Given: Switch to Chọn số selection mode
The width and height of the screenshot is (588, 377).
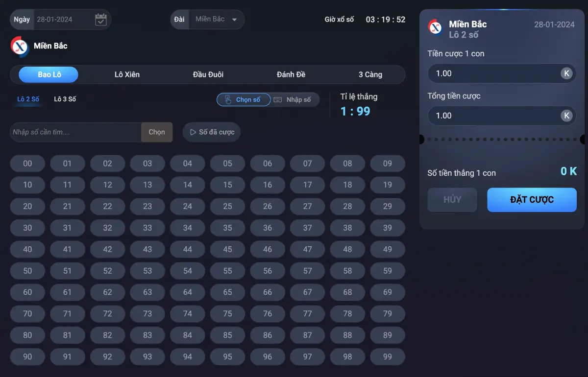Looking at the screenshot, I should [x=244, y=99].
